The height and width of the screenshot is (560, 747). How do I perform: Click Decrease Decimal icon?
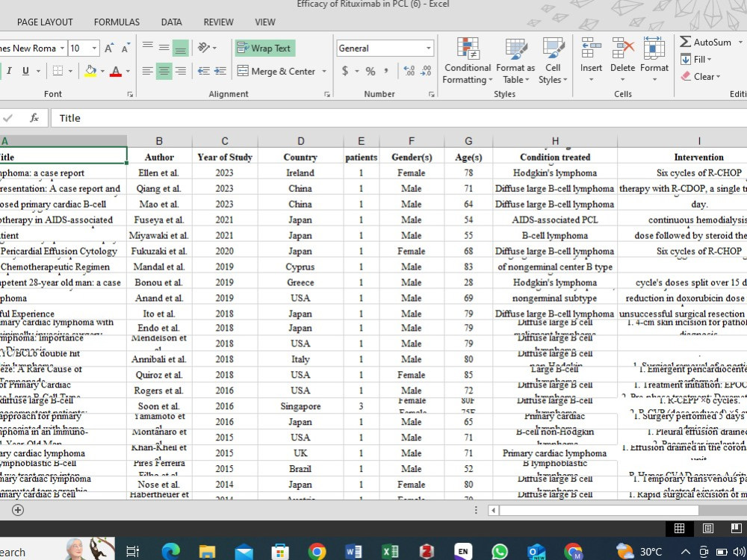point(426,71)
